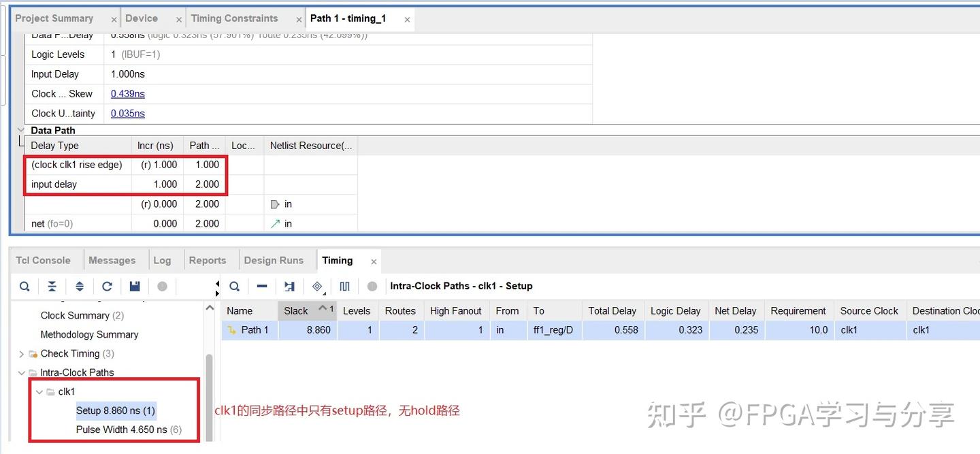This screenshot has width=980, height=454.
Task: Expand all items in the timing report tree
Action: click(80, 286)
